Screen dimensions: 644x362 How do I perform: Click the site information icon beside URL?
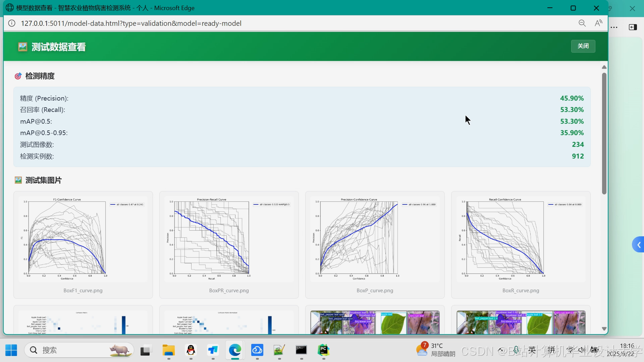(12, 23)
